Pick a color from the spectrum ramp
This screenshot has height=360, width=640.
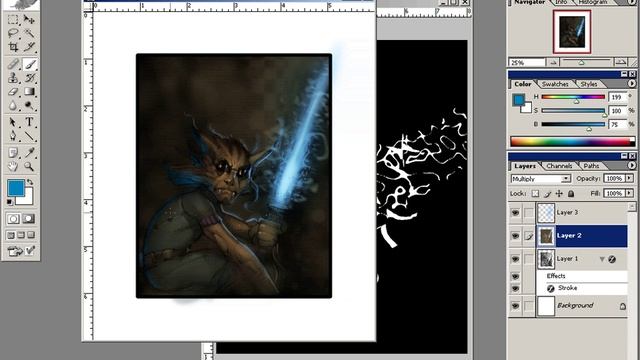pos(573,142)
